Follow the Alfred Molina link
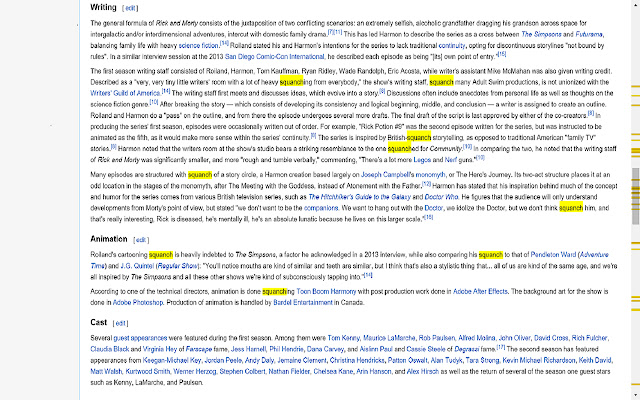Viewport: 640px width, 400px height. click(x=476, y=338)
